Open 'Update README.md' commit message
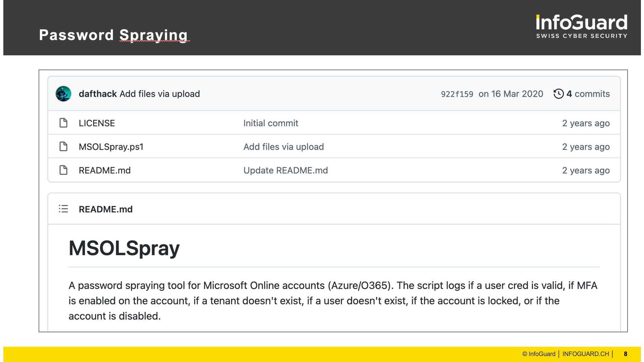 coord(285,170)
